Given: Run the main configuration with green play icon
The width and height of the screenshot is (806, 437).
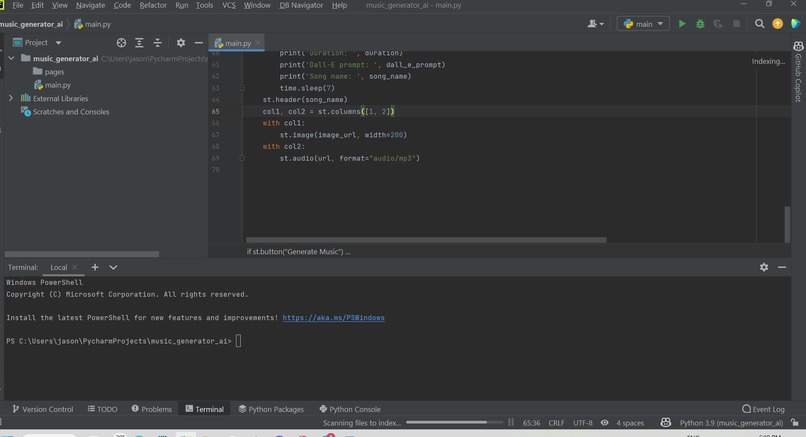Looking at the screenshot, I should pos(682,24).
